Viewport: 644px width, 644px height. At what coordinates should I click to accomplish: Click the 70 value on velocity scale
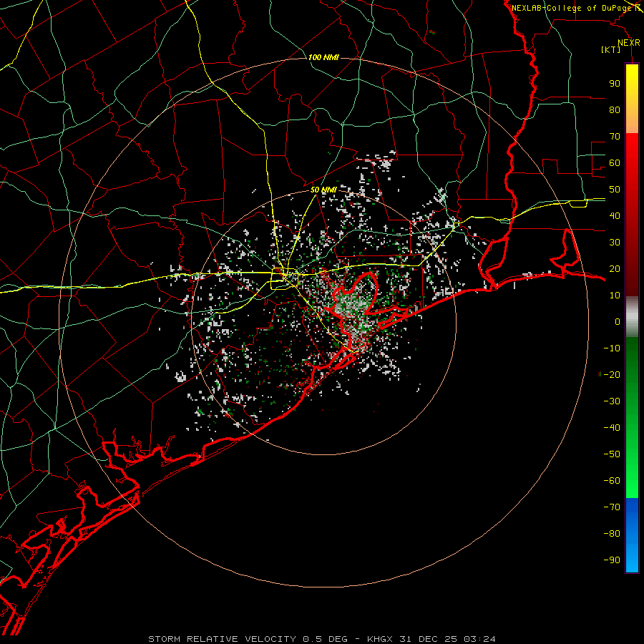pyautogui.click(x=615, y=137)
